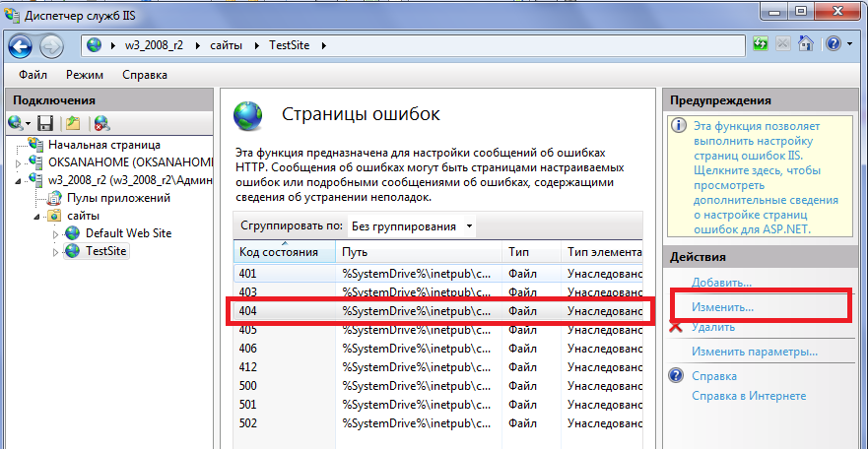This screenshot has width=868, height=450.
Task: Sort by Тип column header
Action: tap(531, 252)
